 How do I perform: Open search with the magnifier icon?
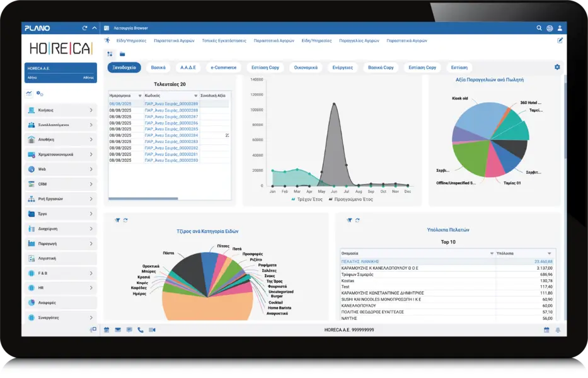click(539, 28)
